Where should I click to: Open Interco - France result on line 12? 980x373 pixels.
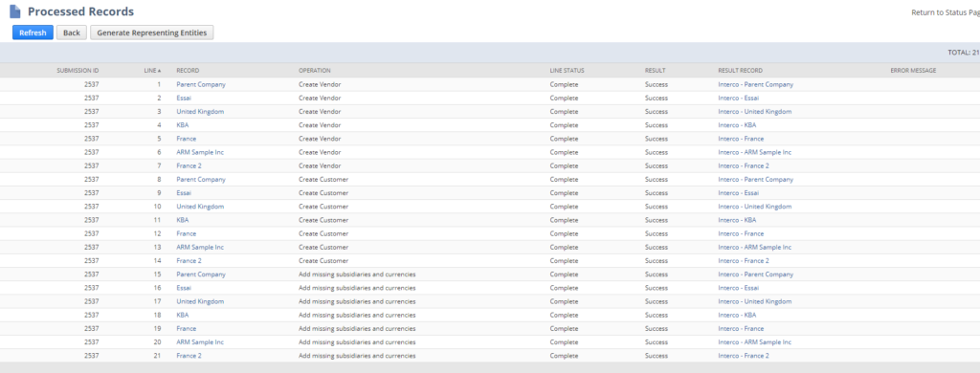click(741, 233)
